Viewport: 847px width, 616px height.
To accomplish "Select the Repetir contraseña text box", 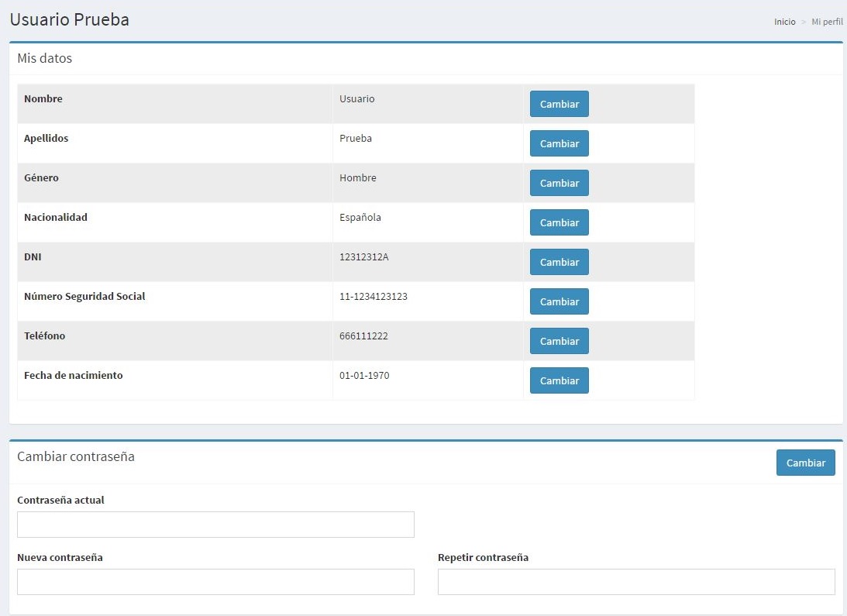I will point(636,582).
